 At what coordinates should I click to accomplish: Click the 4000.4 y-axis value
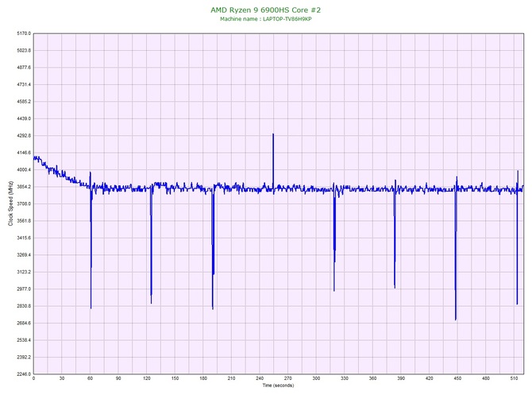(24, 170)
